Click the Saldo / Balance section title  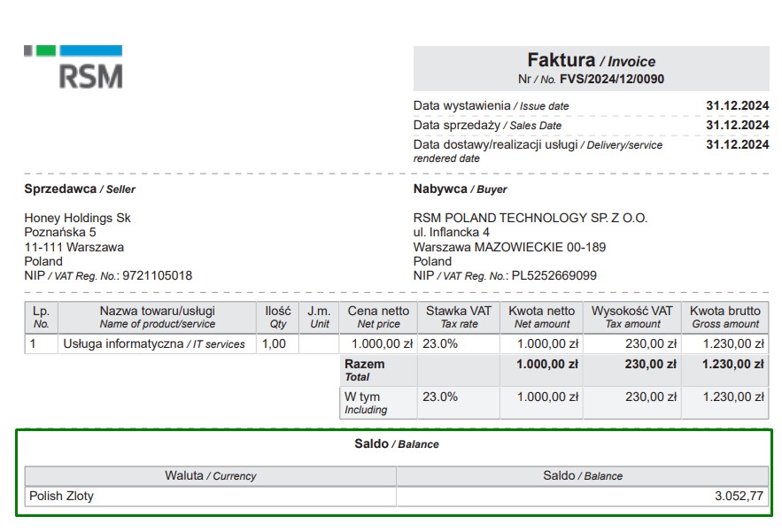click(x=396, y=443)
